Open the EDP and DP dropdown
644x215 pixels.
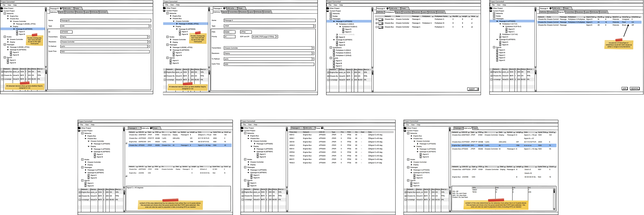[277, 37]
